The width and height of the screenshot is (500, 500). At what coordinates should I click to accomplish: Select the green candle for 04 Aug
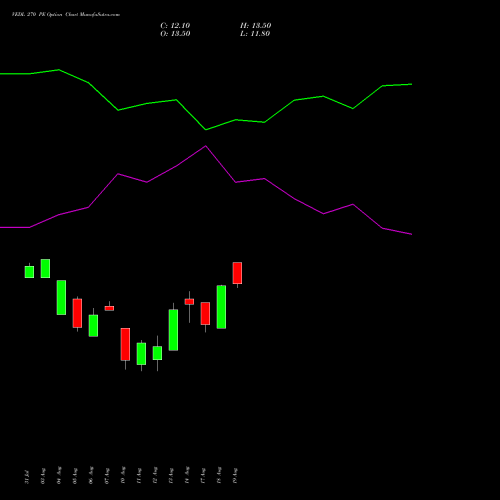click(x=61, y=297)
